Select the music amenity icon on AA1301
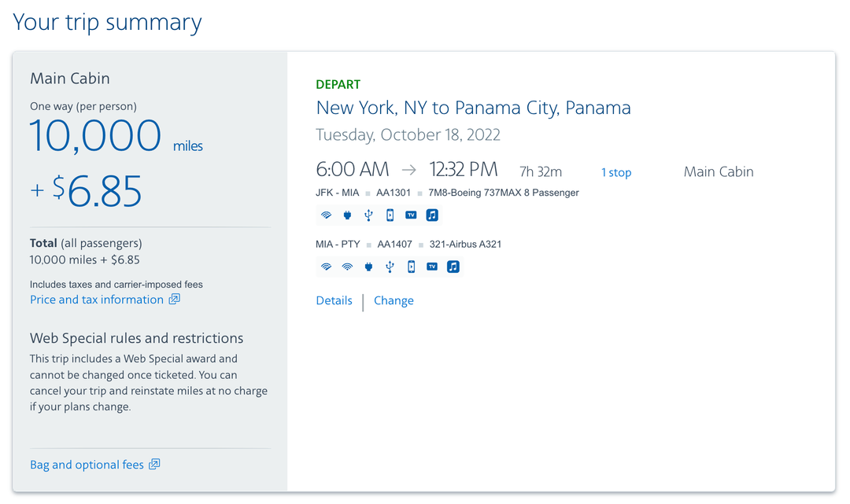Image resolution: width=850 pixels, height=504 pixels. pos(432,215)
